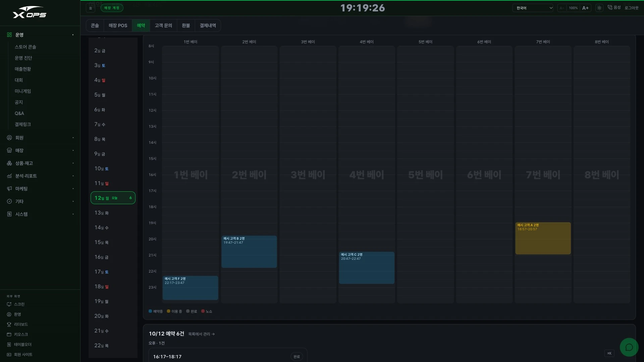Click the 마케팅 megaphone icon
The image size is (644, 362).
[x=9, y=189]
